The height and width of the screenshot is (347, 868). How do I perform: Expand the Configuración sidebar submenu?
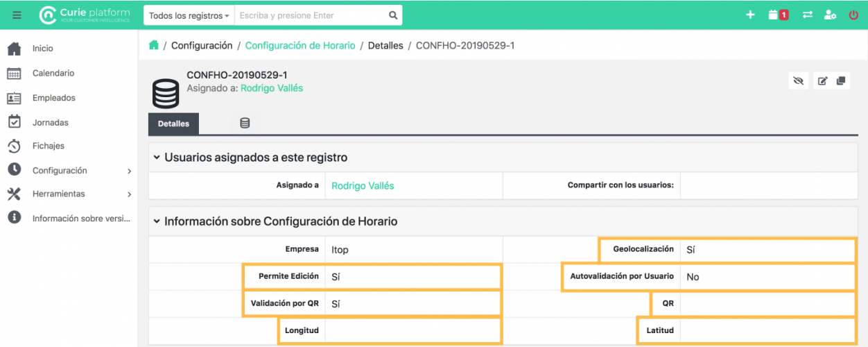129,171
